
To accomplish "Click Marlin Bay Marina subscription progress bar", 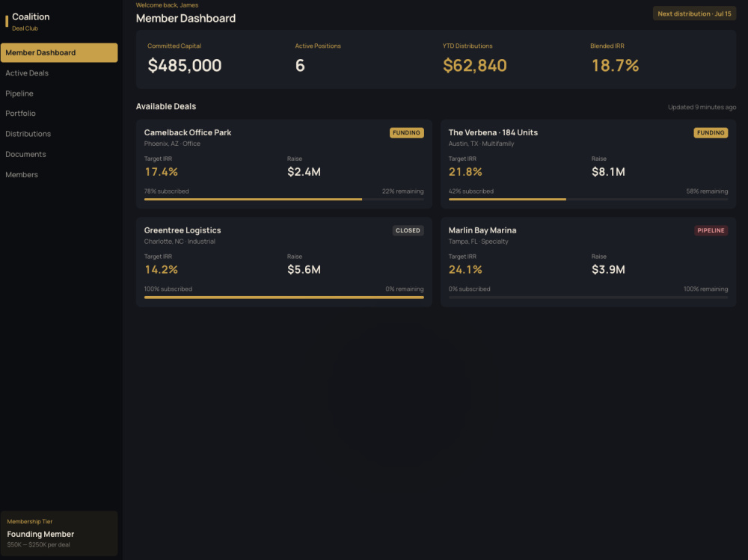I will pyautogui.click(x=588, y=297).
